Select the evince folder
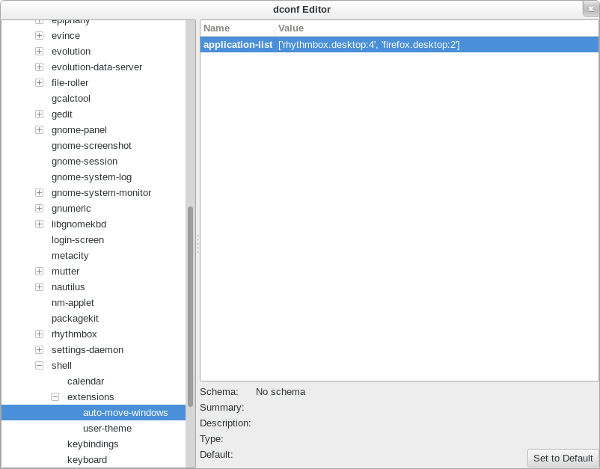 click(x=66, y=36)
